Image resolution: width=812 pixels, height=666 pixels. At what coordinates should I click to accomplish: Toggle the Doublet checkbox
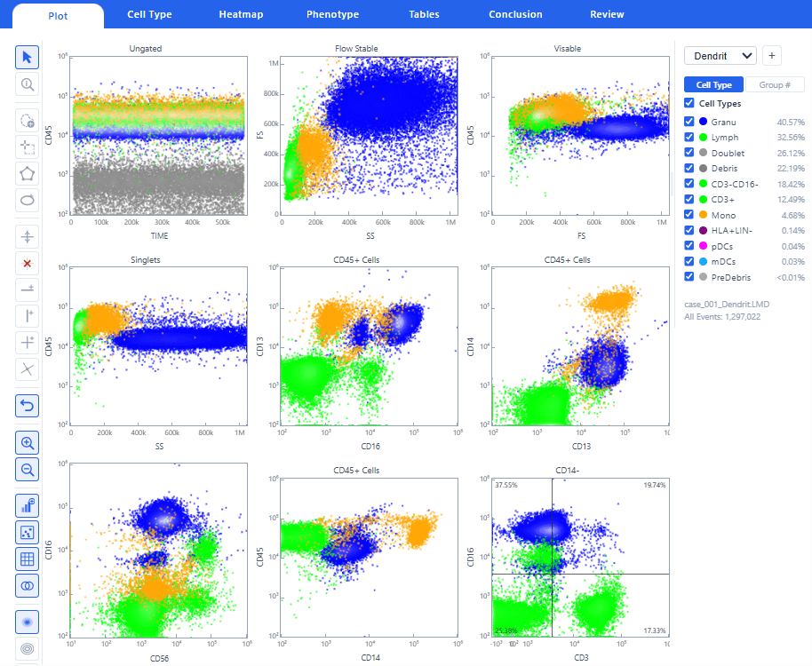click(689, 153)
